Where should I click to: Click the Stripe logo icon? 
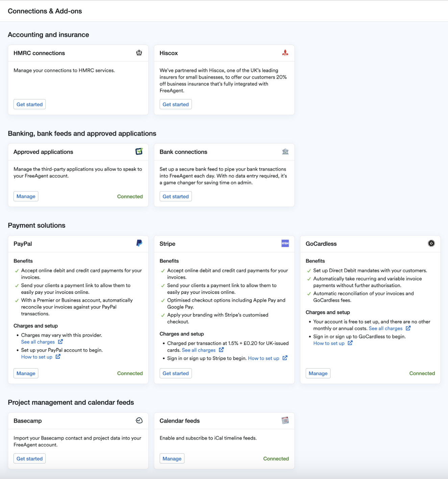click(x=285, y=243)
